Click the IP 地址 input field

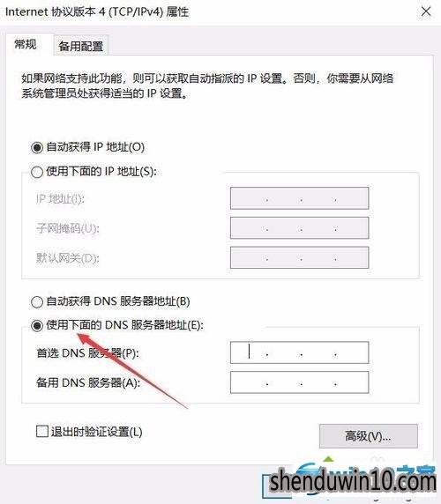click(300, 198)
